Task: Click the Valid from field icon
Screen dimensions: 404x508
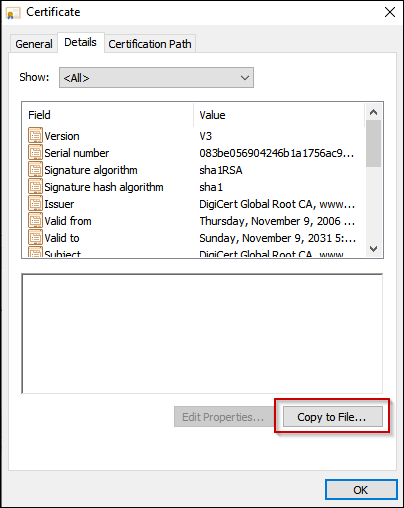Action: pyautogui.click(x=35, y=220)
